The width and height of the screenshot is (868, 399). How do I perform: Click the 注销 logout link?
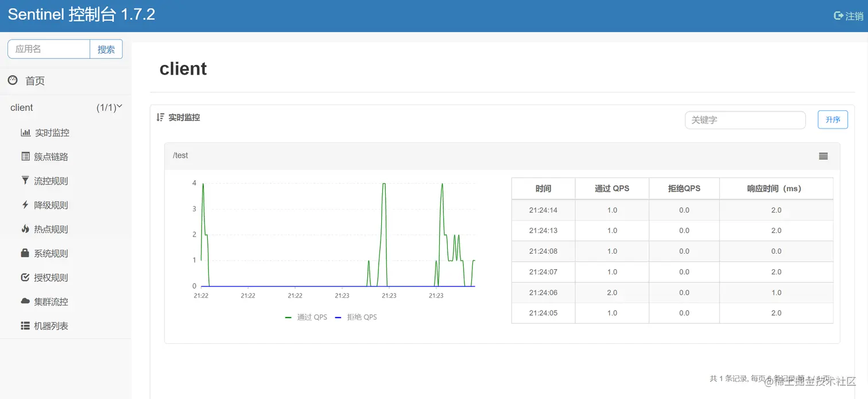tap(854, 16)
